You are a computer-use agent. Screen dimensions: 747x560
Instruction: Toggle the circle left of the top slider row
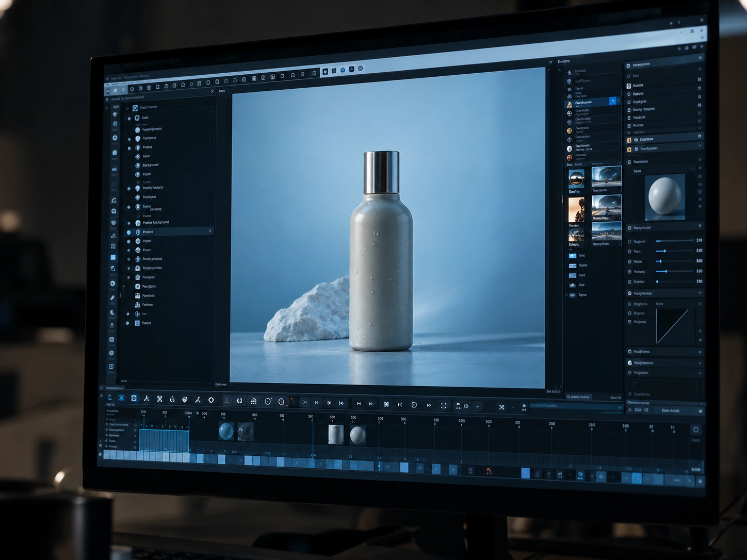click(x=629, y=241)
